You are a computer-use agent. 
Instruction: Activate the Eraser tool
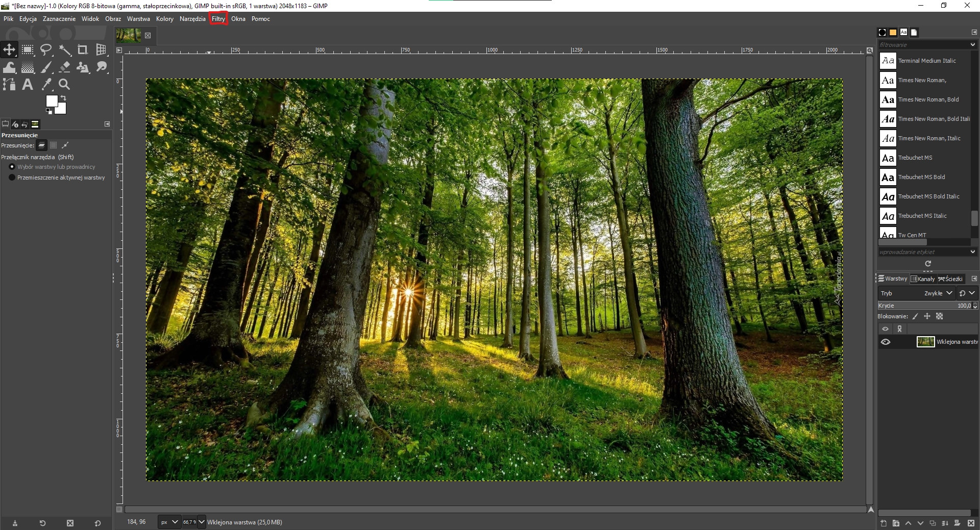[x=65, y=67]
